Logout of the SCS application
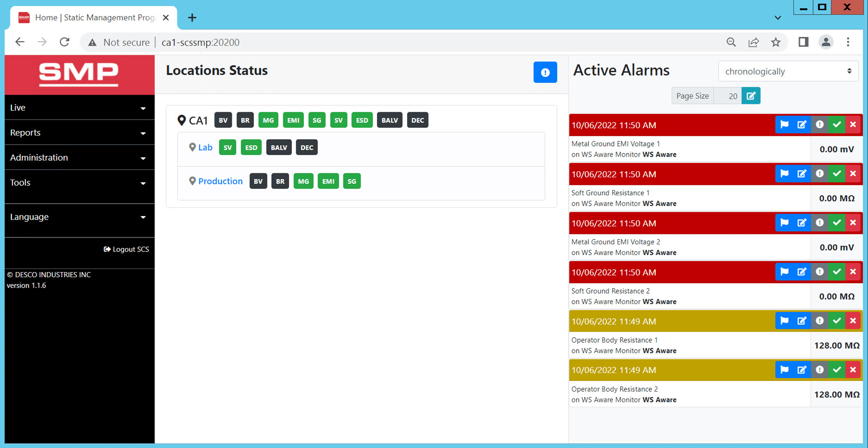This screenshot has height=448, width=868. [x=126, y=249]
